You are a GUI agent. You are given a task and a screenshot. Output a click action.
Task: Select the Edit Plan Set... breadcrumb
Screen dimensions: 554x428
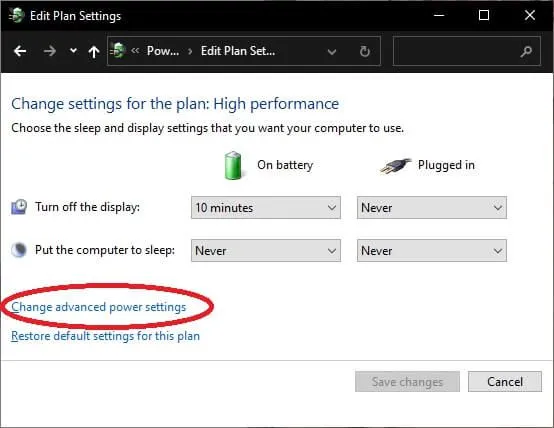point(238,51)
